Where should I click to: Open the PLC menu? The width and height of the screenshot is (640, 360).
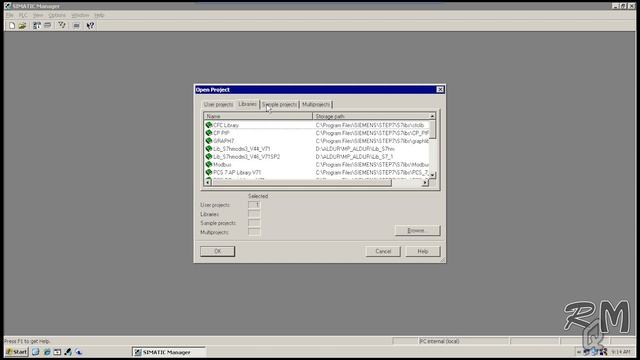pos(23,15)
